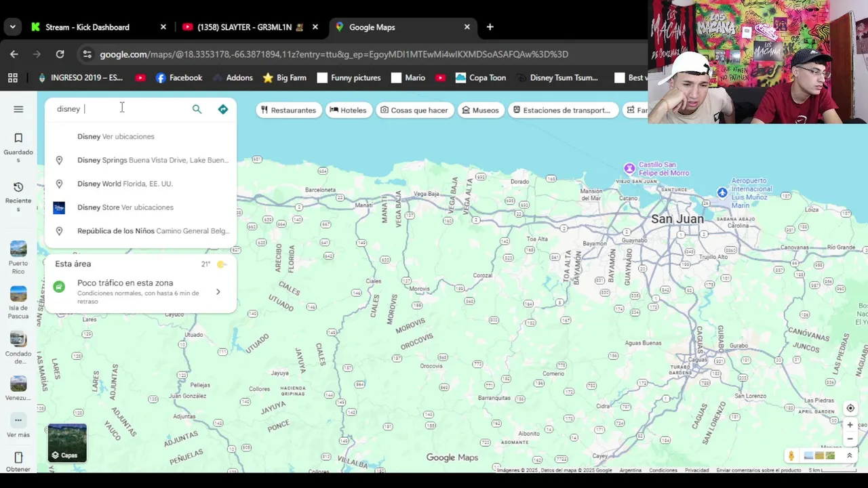Viewport: 868px width, 488px height.
Task: Open INGRESO 2019 bookmark
Action: point(80,78)
